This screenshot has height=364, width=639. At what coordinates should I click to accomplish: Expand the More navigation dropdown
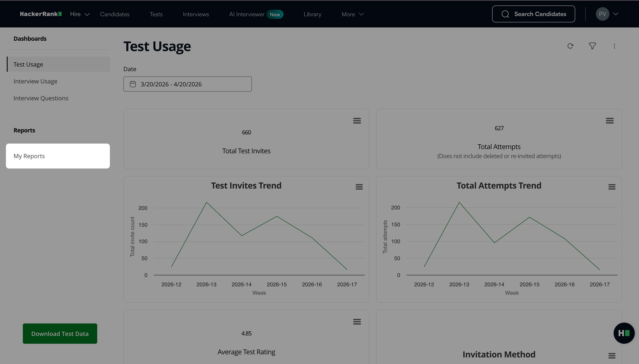[x=352, y=14]
